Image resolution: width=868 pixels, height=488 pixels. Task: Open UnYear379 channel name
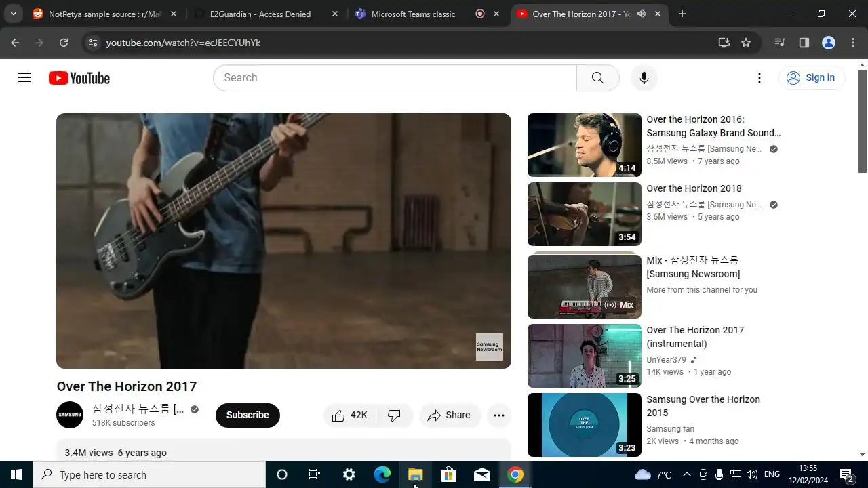click(x=667, y=360)
